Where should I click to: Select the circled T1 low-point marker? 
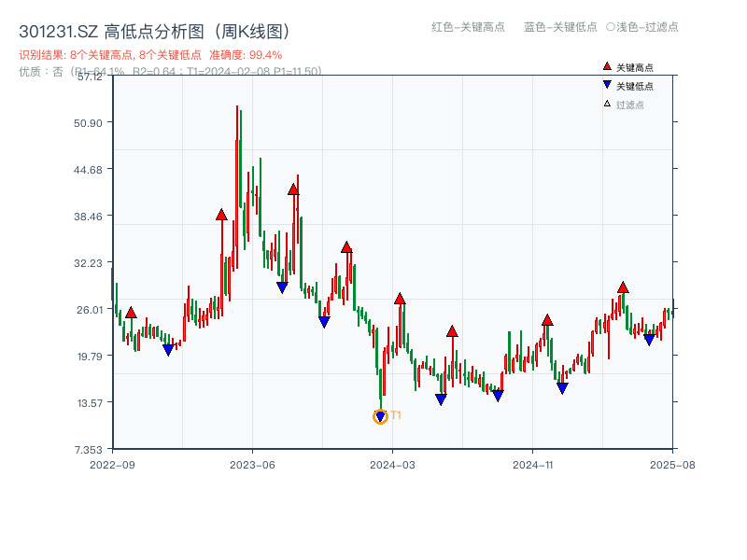pos(380,415)
